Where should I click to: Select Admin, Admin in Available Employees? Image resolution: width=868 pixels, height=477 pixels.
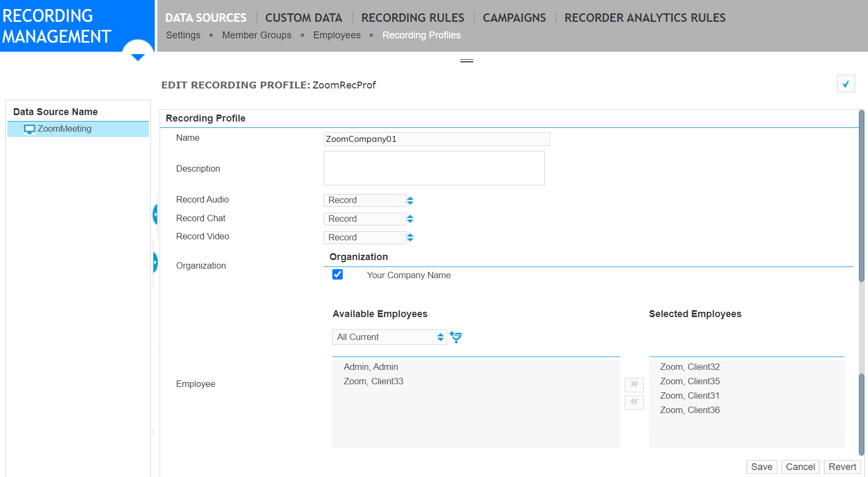click(371, 367)
